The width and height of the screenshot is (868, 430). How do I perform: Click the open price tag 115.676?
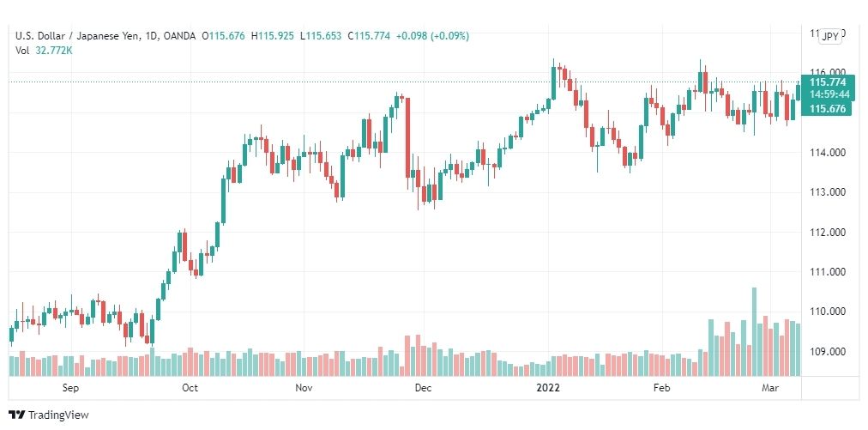[x=828, y=109]
